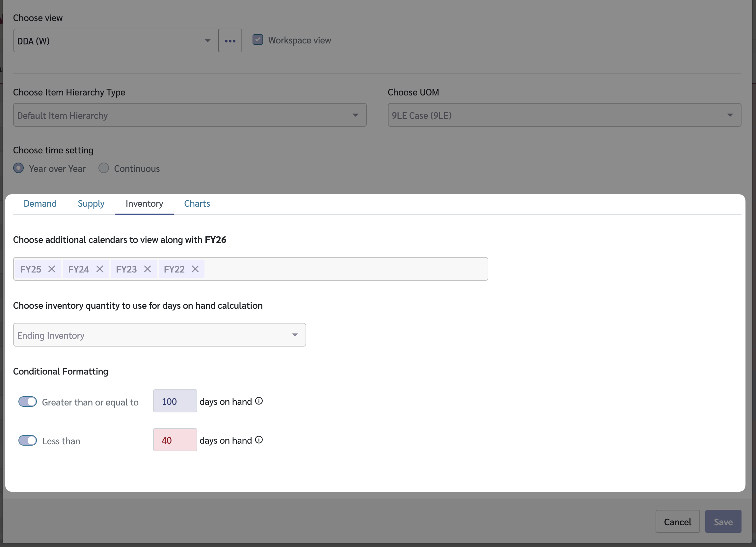
Task: Remove the FY24 calendar chip
Action: pyautogui.click(x=100, y=269)
